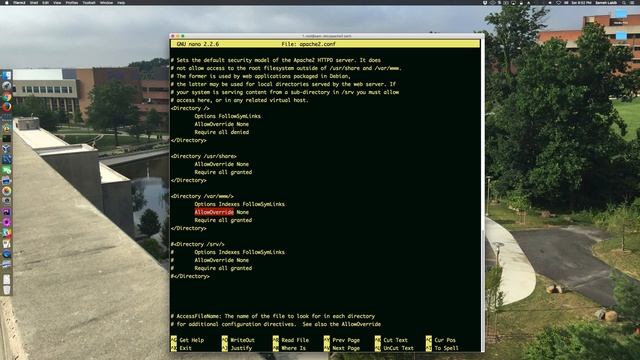Click the 'Next Page' shortcut label
The height and width of the screenshot is (360, 640).
coord(346,348)
